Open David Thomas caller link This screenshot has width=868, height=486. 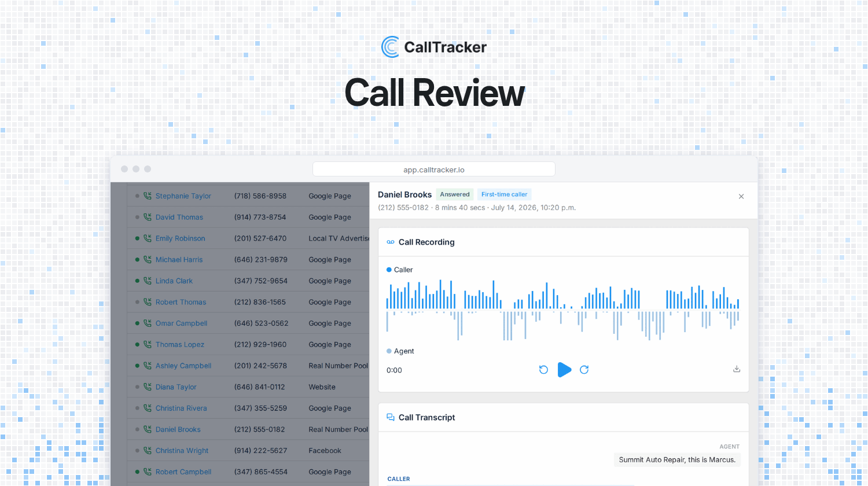coord(179,218)
